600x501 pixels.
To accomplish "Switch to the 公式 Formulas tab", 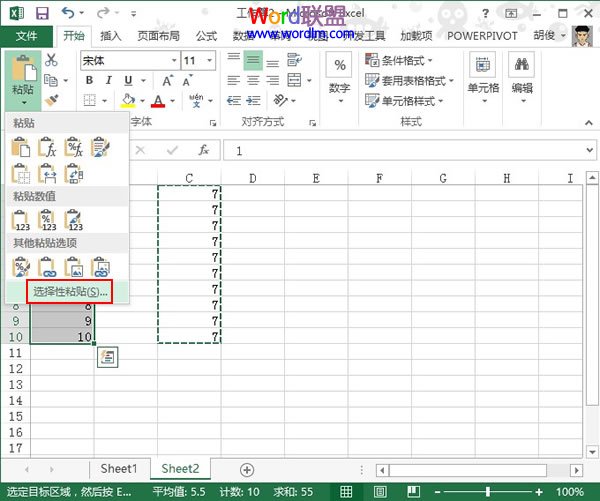I will point(206,36).
